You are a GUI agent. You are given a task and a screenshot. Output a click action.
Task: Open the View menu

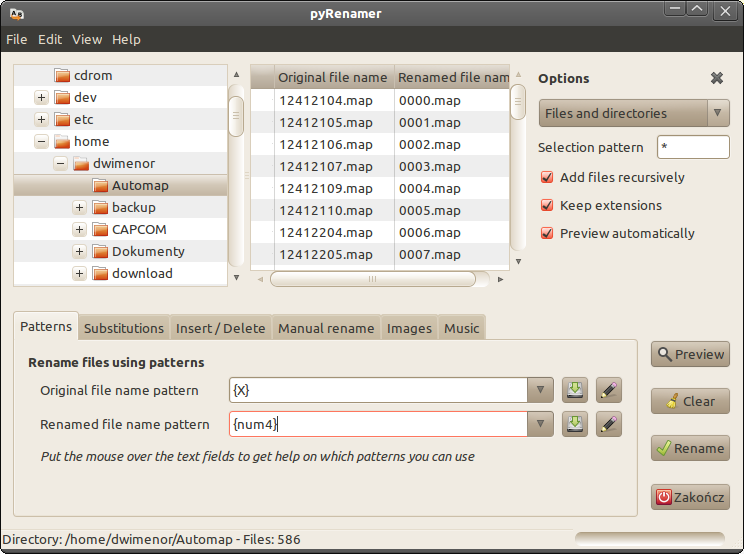(87, 39)
